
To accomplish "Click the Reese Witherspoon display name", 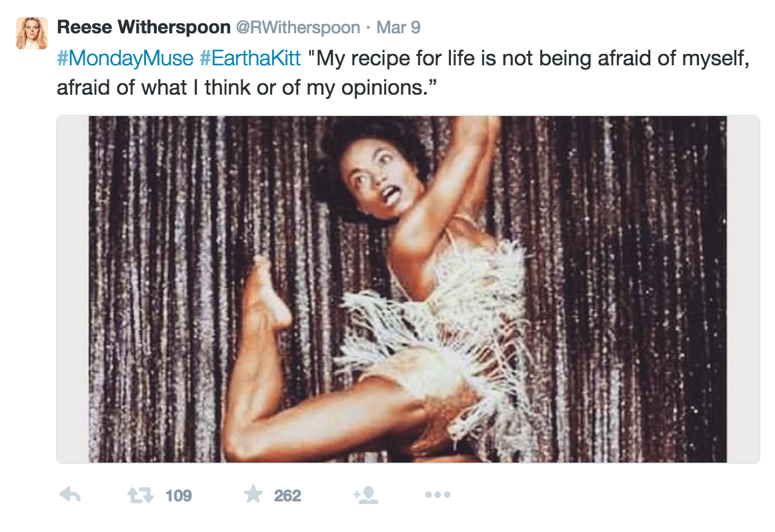I will click(x=144, y=27).
